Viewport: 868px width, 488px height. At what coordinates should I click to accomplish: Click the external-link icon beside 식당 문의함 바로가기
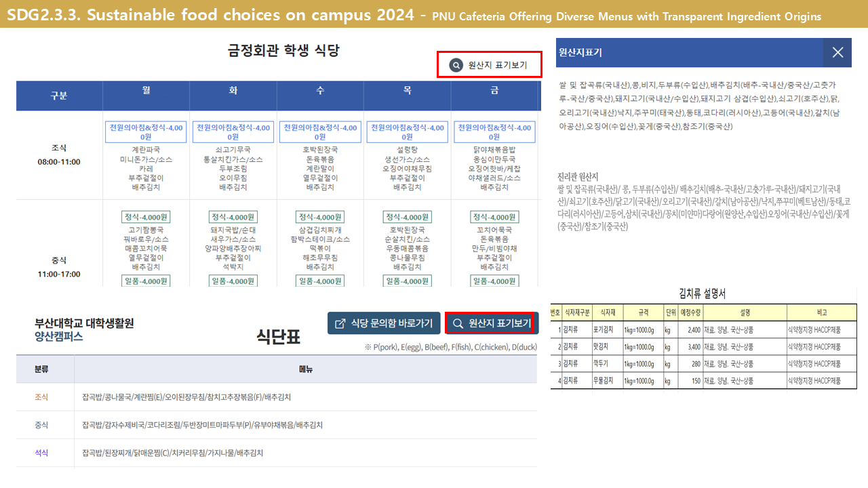(x=340, y=323)
